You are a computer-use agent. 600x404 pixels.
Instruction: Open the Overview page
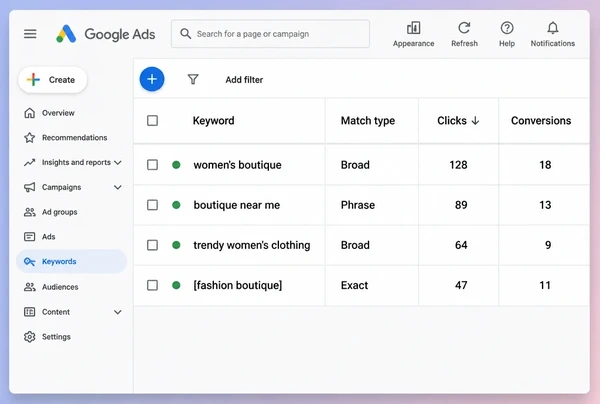click(58, 113)
